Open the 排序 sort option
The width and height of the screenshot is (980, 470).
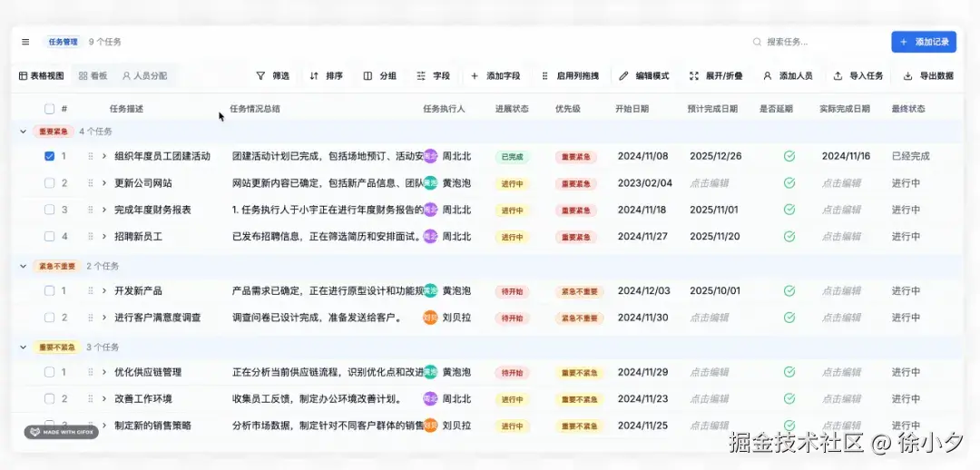tap(327, 75)
